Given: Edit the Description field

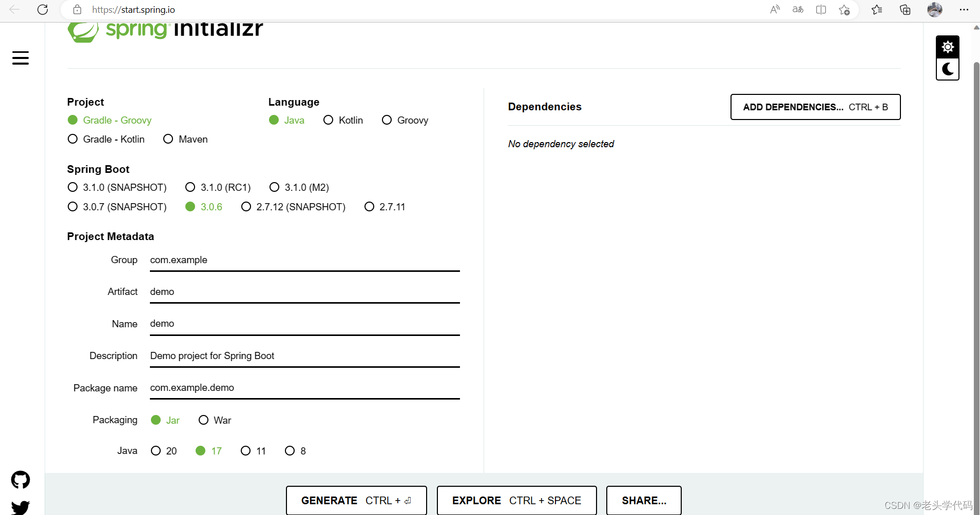Looking at the screenshot, I should pyautogui.click(x=305, y=356).
